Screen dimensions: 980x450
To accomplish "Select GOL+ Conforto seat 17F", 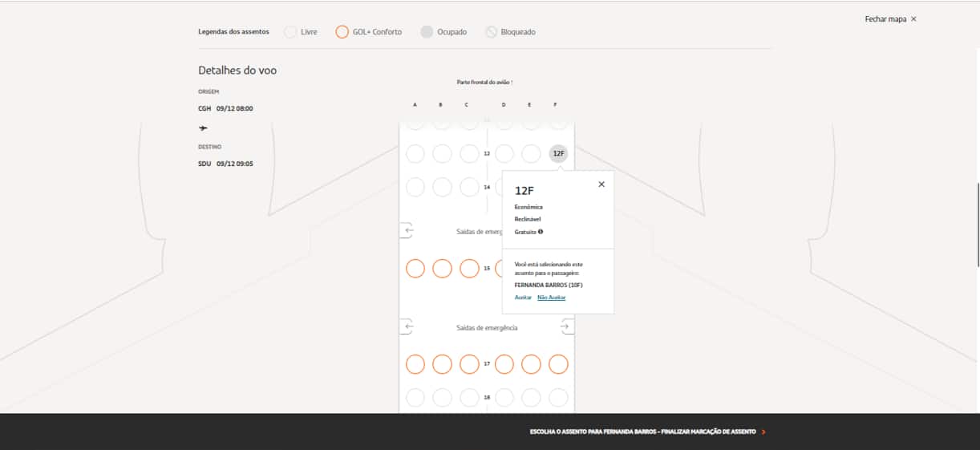I will [x=558, y=364].
